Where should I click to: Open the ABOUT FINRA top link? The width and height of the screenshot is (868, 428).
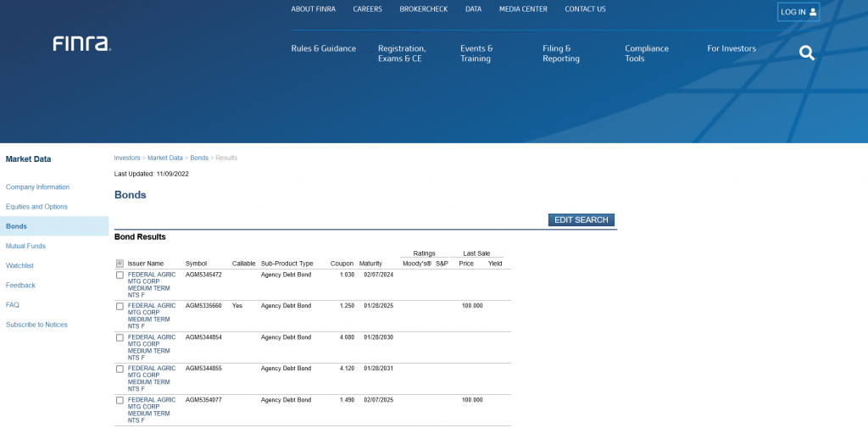314,9
